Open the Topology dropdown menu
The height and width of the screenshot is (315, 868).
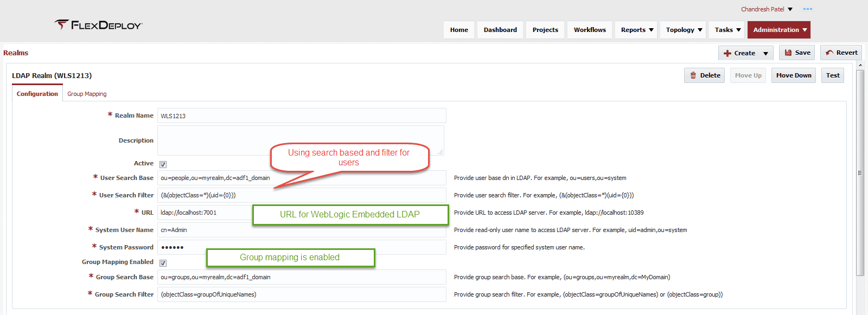click(683, 30)
